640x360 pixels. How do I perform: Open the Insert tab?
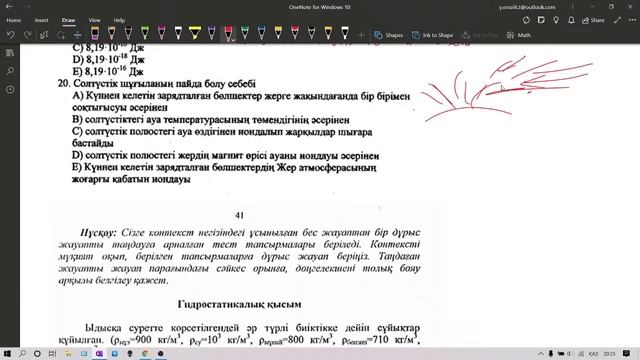tap(41, 20)
